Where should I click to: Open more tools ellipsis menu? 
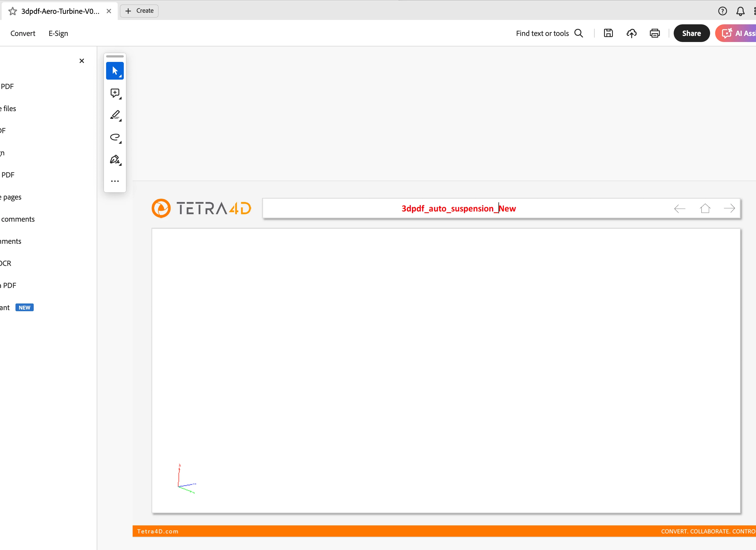(115, 181)
